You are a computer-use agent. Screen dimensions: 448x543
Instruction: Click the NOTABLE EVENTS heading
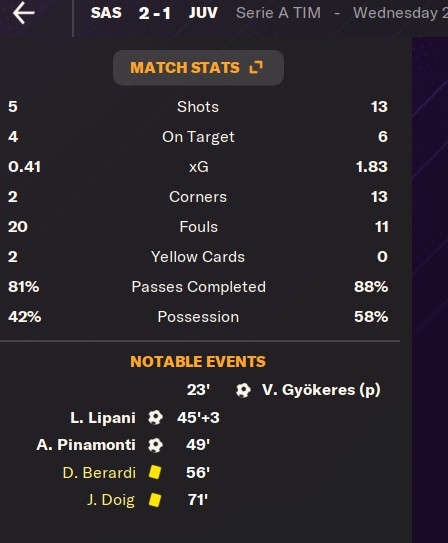tap(198, 362)
